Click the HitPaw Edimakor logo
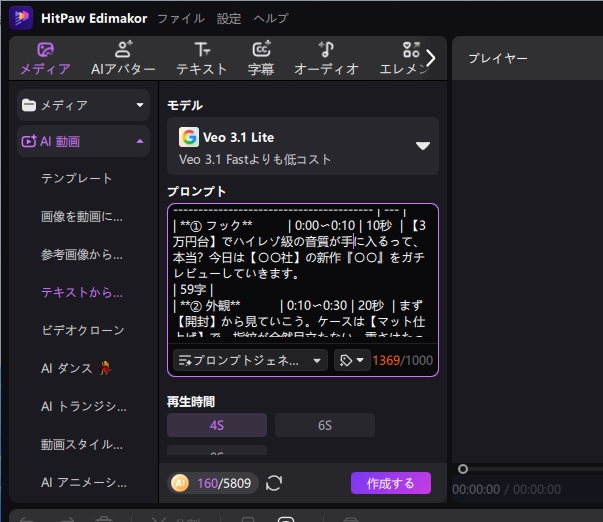This screenshot has width=603, height=522. (21, 18)
